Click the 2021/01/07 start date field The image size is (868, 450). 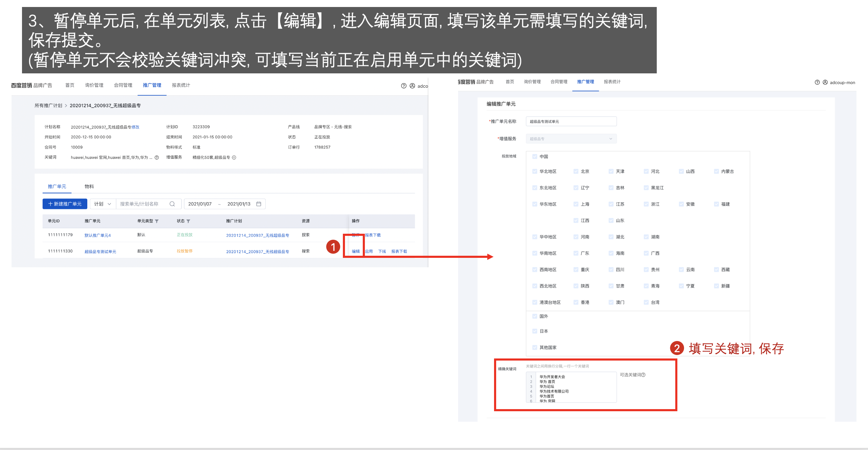click(x=200, y=204)
